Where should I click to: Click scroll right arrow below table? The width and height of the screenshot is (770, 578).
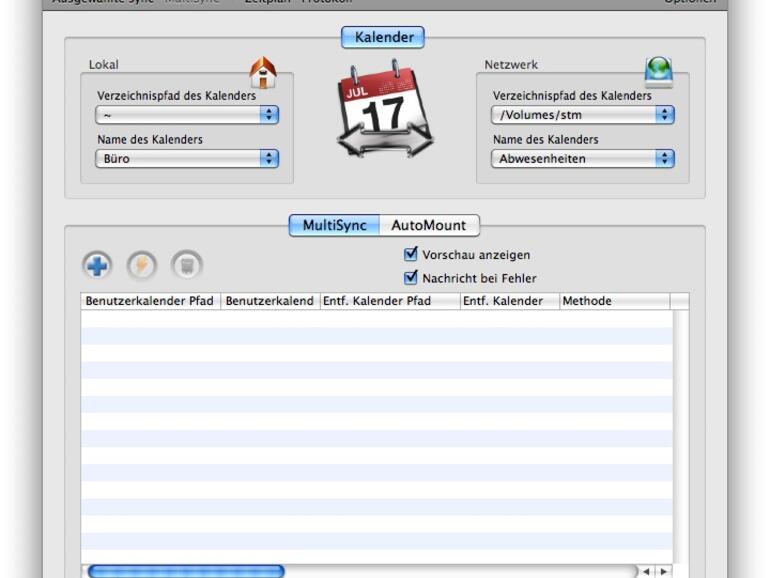[x=663, y=572]
